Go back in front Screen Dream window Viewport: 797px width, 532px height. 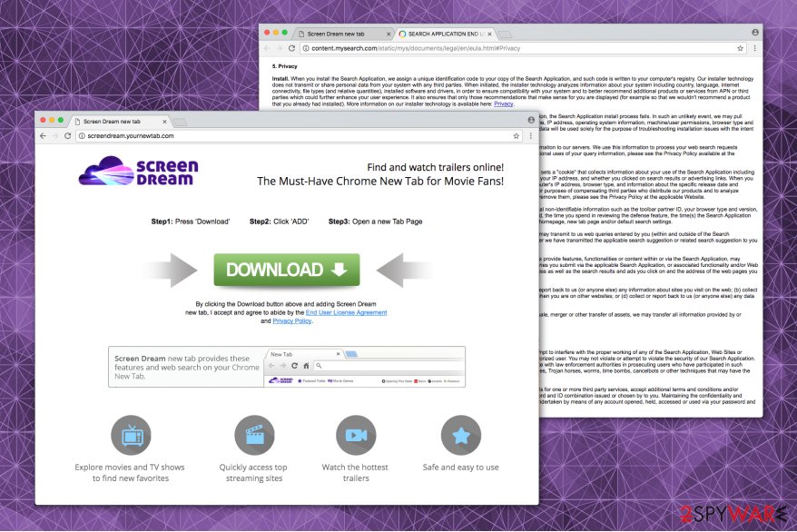coord(44,135)
